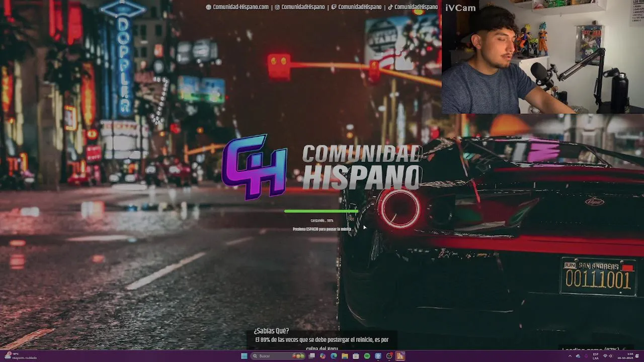The image size is (644, 362).
Task: Launch the Copilot taskbar icon
Action: 323,356
